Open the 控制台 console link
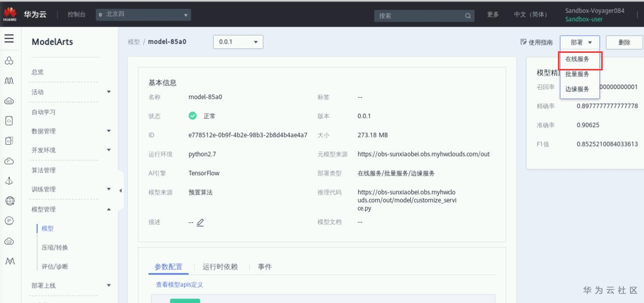The image size is (644, 303). 76,15
